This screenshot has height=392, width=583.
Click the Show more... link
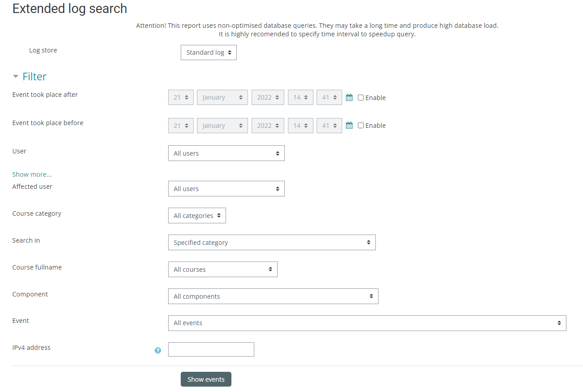pos(32,174)
